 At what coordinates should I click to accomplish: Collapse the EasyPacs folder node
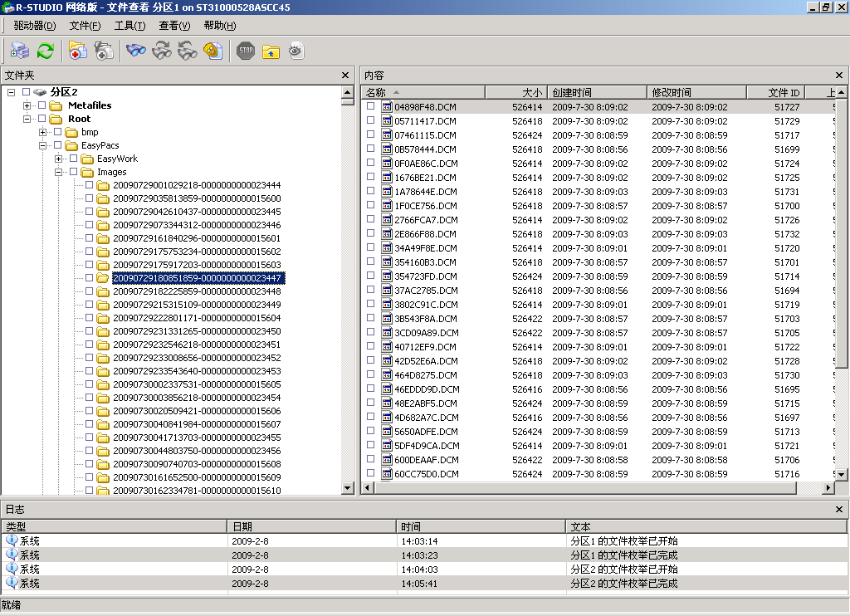42,145
